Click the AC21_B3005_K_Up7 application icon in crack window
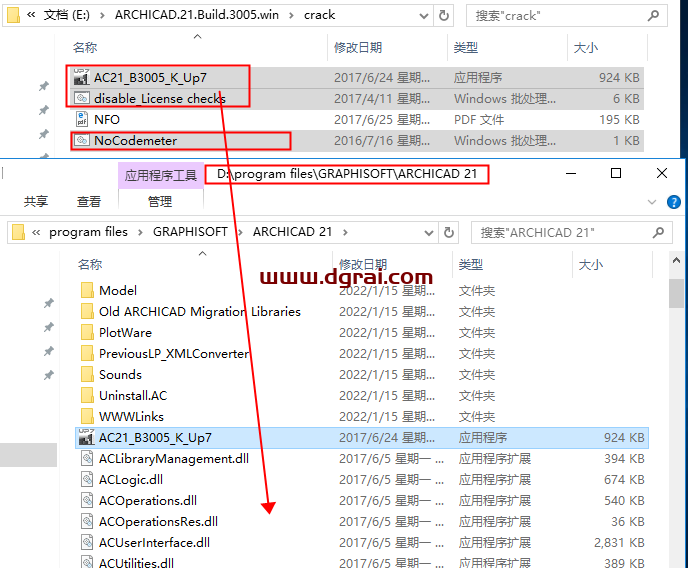 [x=81, y=77]
